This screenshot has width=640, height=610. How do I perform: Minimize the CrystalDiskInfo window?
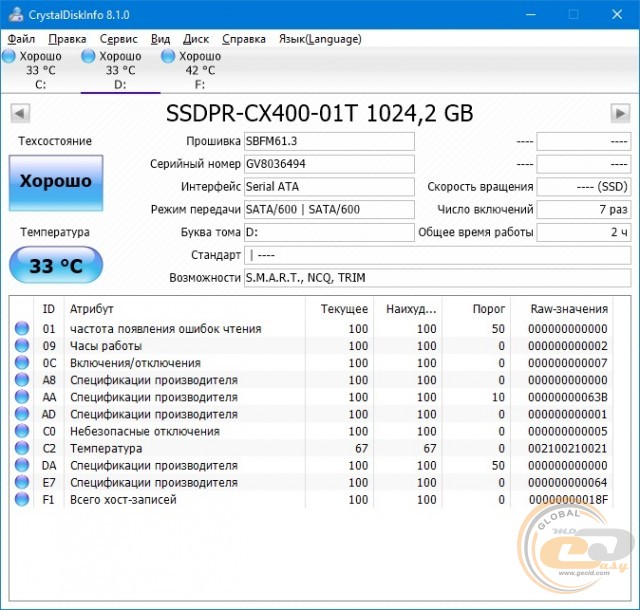pos(531,15)
